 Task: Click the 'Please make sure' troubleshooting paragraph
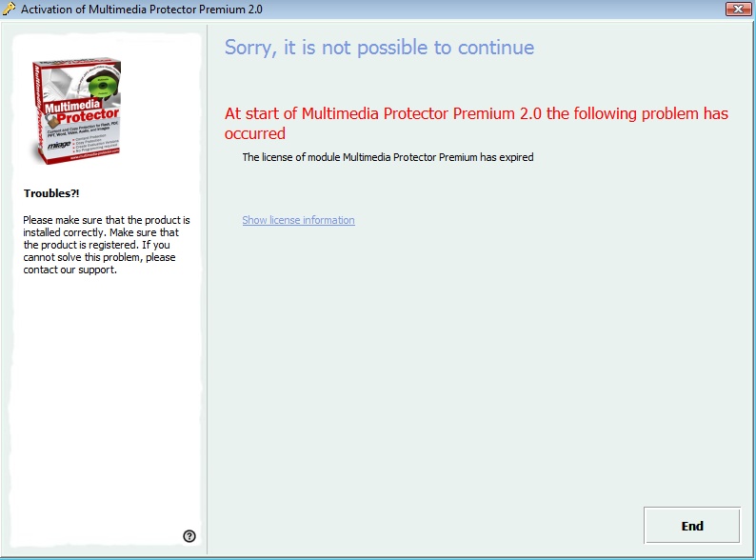[x=107, y=245]
